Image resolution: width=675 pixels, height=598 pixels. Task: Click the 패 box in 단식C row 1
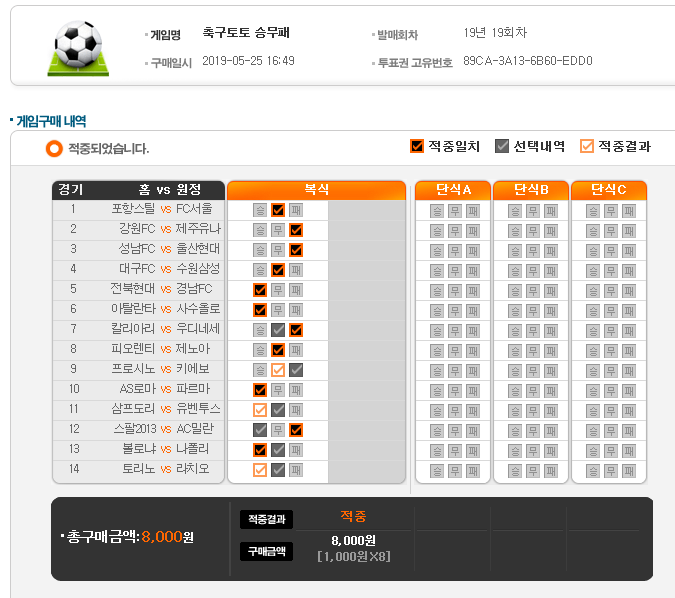click(629, 211)
